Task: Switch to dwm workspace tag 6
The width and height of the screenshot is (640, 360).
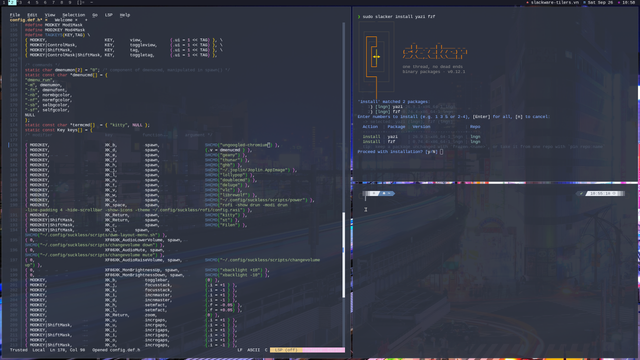Action: click(x=45, y=2)
